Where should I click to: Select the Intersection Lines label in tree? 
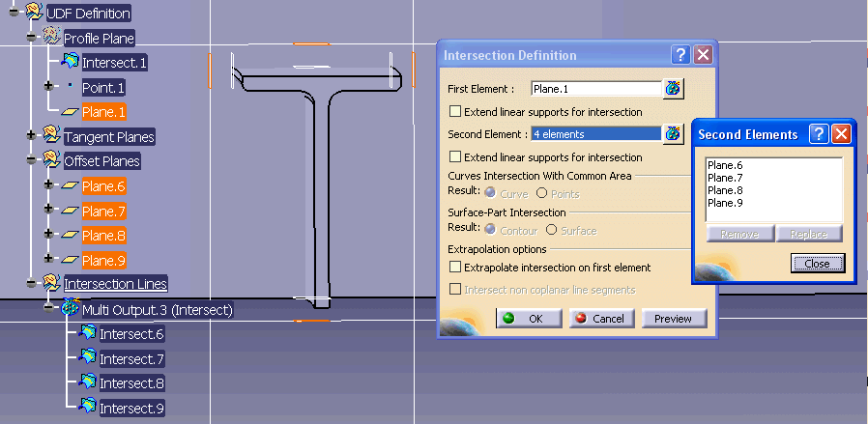pos(116,284)
